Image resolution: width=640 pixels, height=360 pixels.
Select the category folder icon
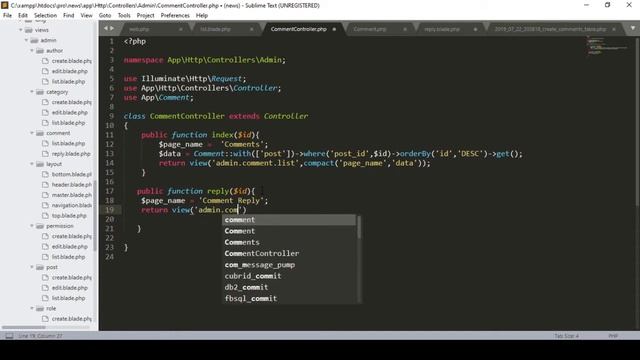point(40,92)
